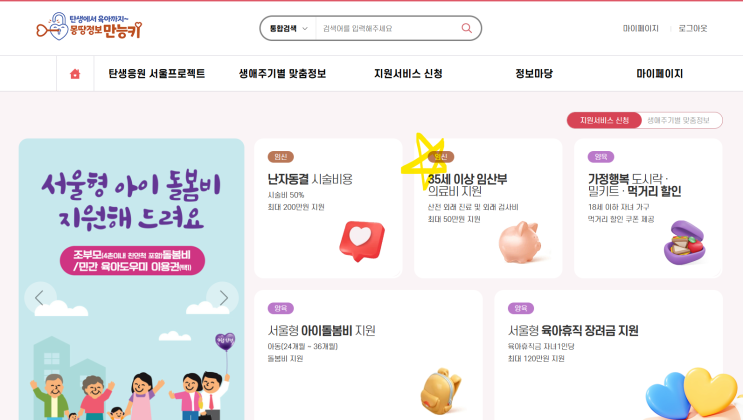Open 탄생응원 서울프로젝트 menu
The image size is (743, 420).
tap(157, 74)
